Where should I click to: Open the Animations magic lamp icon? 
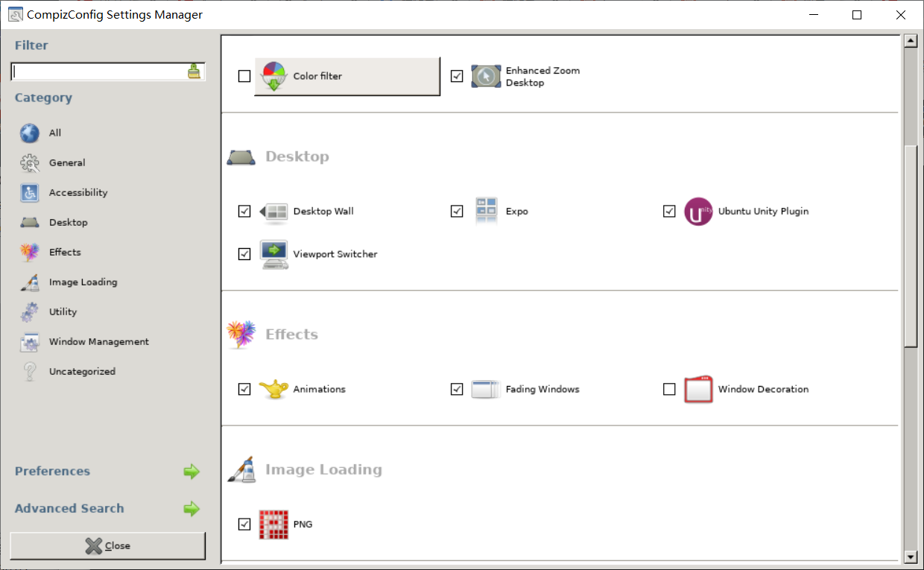pos(273,389)
